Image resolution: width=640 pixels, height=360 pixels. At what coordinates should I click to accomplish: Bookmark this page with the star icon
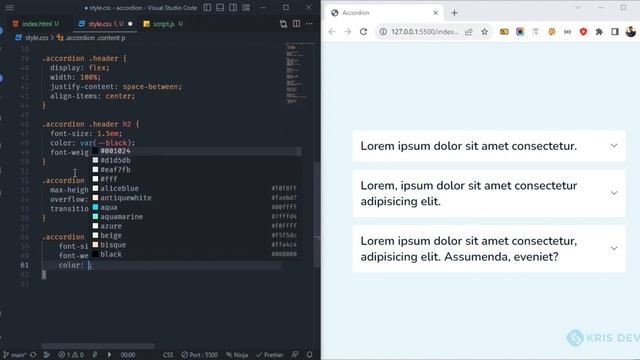(484, 32)
